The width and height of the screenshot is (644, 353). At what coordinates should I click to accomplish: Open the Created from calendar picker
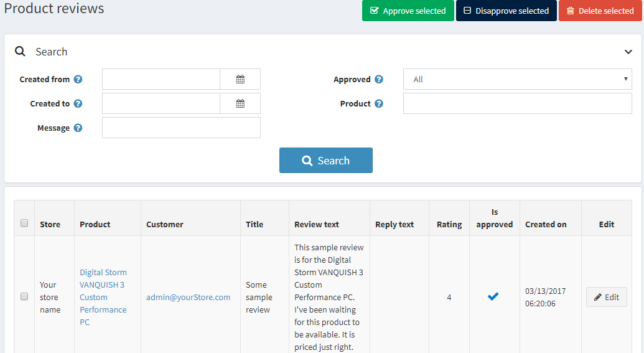click(x=240, y=79)
